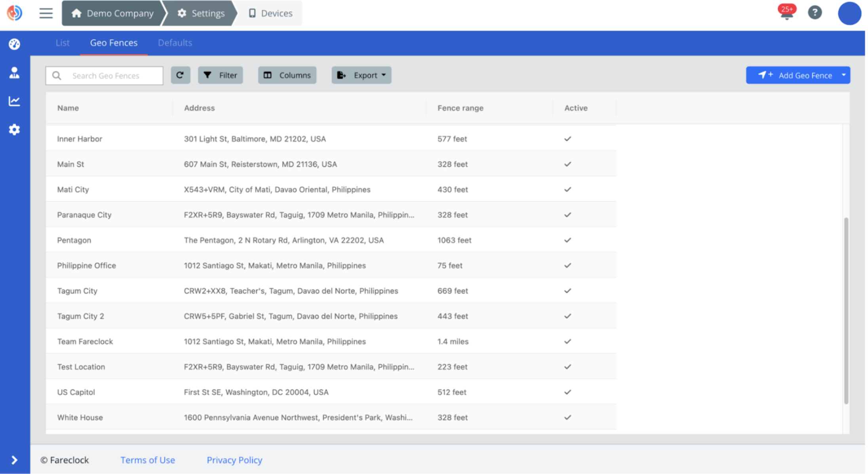Click the help question mark icon

point(815,13)
